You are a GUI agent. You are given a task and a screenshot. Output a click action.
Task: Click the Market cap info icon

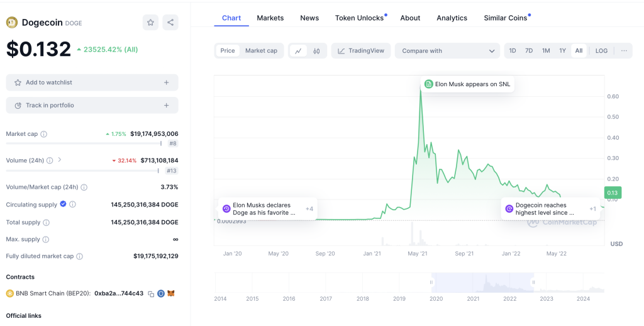pyautogui.click(x=43, y=134)
